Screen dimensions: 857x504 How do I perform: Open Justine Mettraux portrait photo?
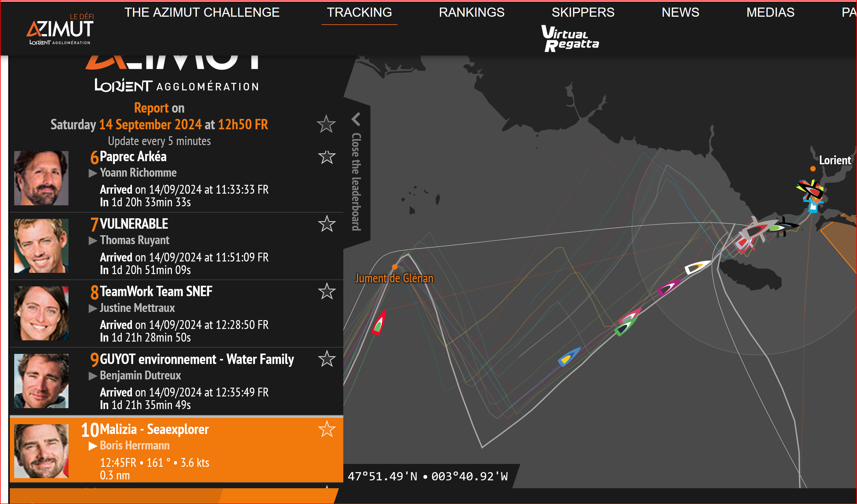pyautogui.click(x=41, y=313)
